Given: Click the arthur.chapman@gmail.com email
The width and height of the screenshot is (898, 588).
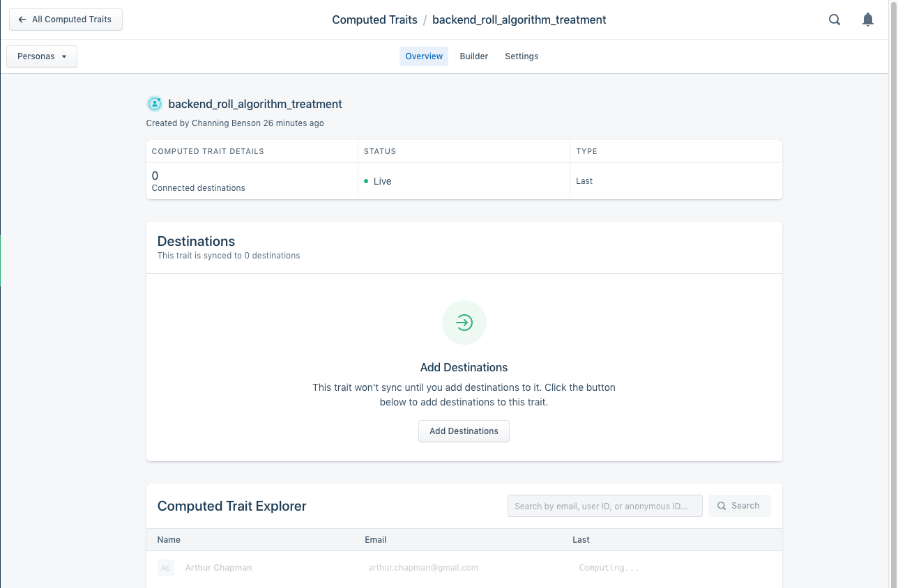Looking at the screenshot, I should click(x=423, y=568).
